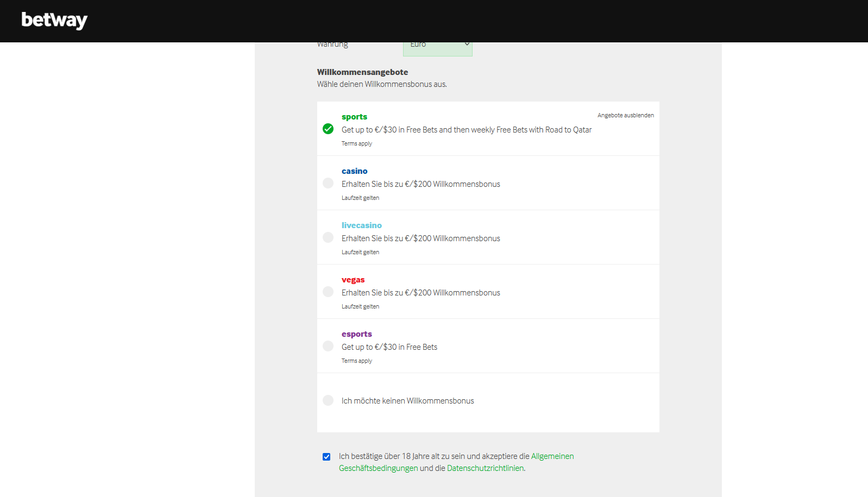868x497 pixels.
Task: Click the livecasino €/$200 Willkommensbonus description
Action: click(421, 238)
